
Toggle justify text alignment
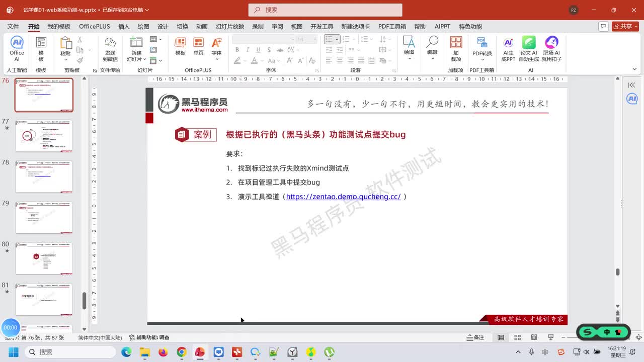click(362, 60)
